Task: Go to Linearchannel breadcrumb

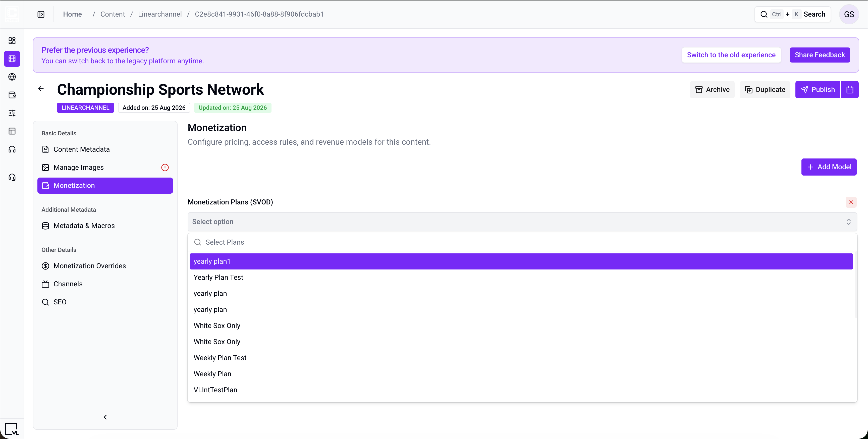Action: [x=160, y=14]
